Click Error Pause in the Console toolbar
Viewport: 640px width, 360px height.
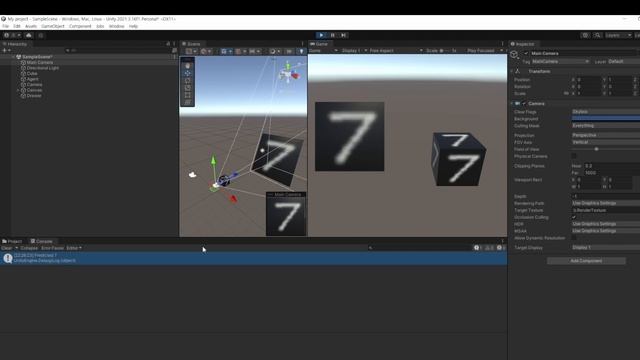[x=52, y=248]
